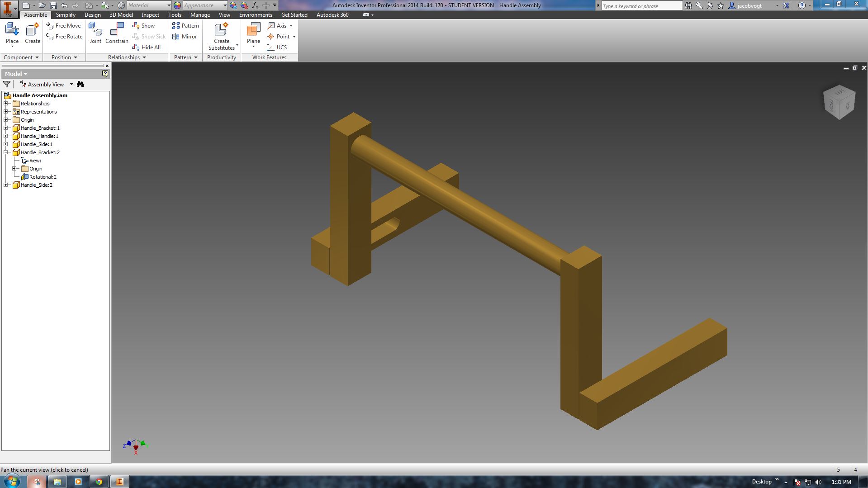868x488 pixels.
Task: Click the Place component tool
Action: (12, 34)
